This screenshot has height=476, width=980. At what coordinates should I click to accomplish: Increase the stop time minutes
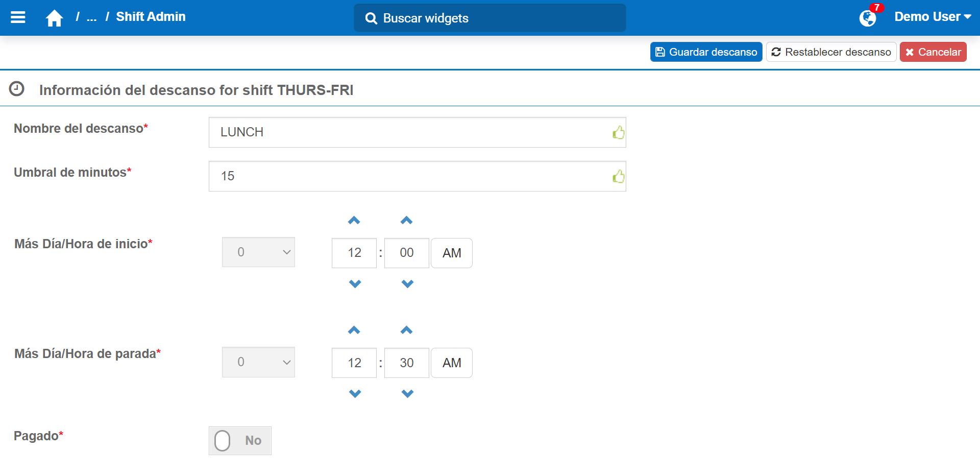click(x=407, y=330)
